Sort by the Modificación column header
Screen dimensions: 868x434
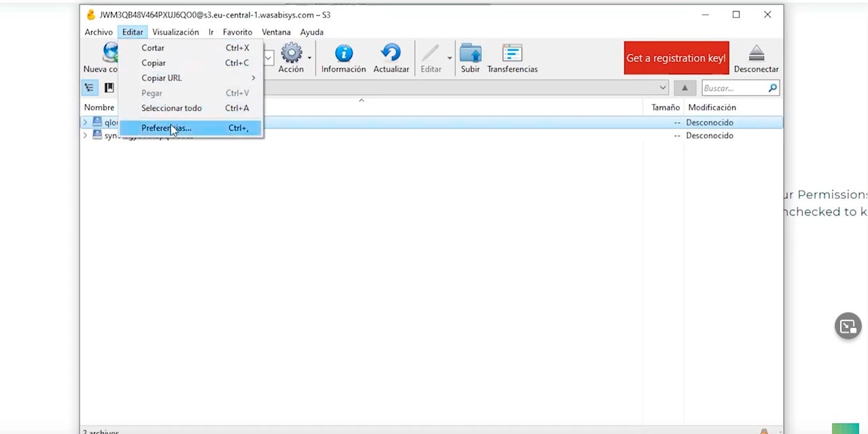(x=712, y=107)
